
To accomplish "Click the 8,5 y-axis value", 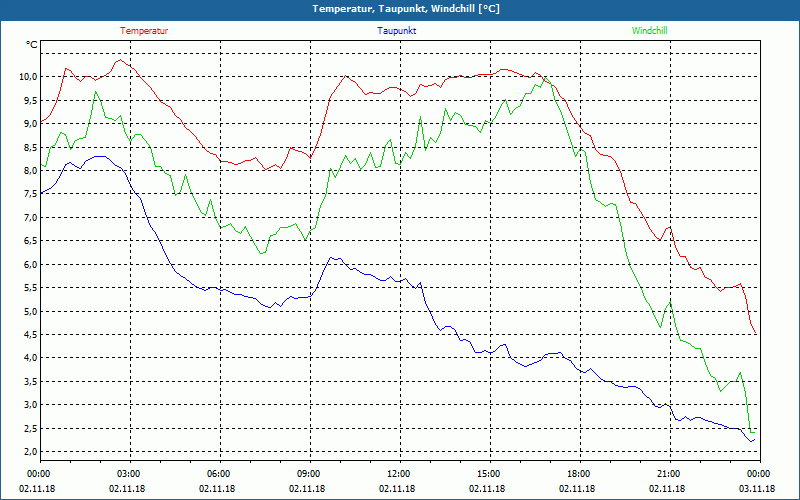I will [x=31, y=147].
